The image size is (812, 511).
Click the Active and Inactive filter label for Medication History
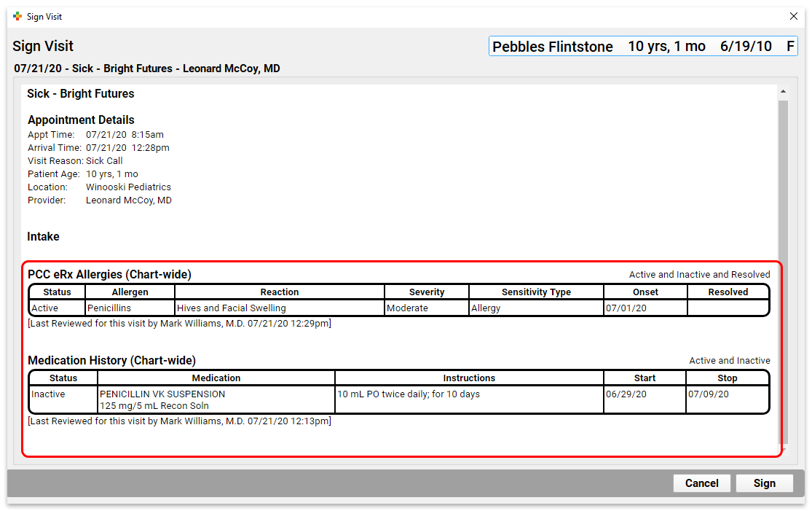[x=730, y=360]
